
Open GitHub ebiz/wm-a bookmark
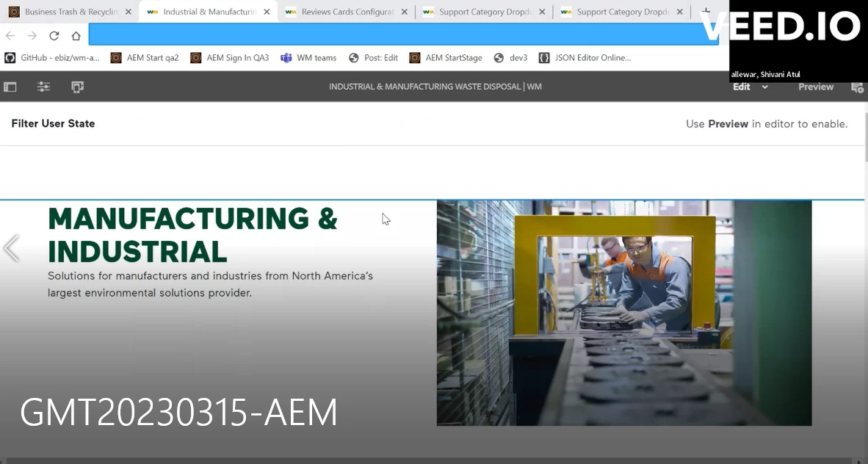pyautogui.click(x=52, y=57)
